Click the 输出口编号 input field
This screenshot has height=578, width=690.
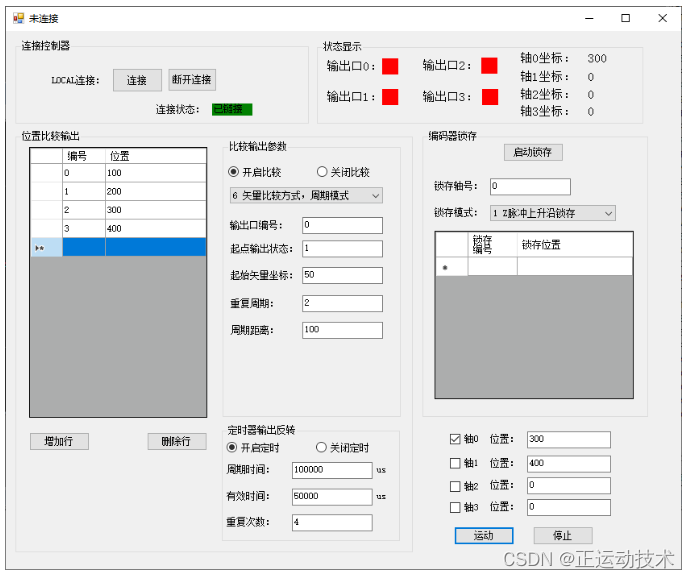[342, 225]
